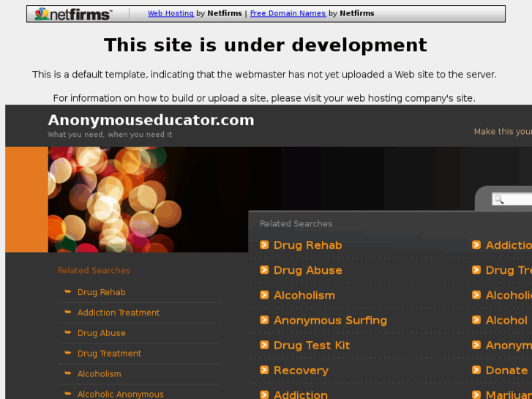Click the arrow icon beside Alcohol in the right column
Viewport: 532px width, 399px height.
click(x=476, y=320)
